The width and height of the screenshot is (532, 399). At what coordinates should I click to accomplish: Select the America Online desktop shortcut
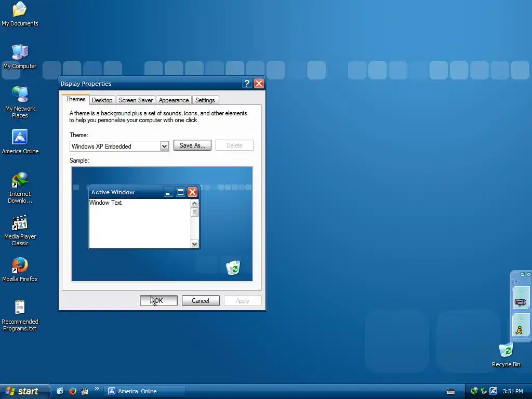point(20,141)
